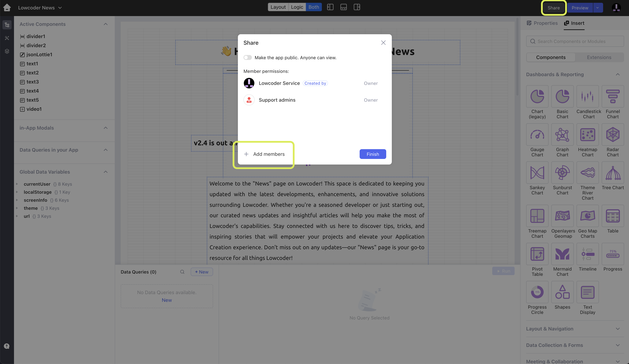Search data queries with magnifier icon
This screenshot has width=629, height=364.
click(182, 272)
